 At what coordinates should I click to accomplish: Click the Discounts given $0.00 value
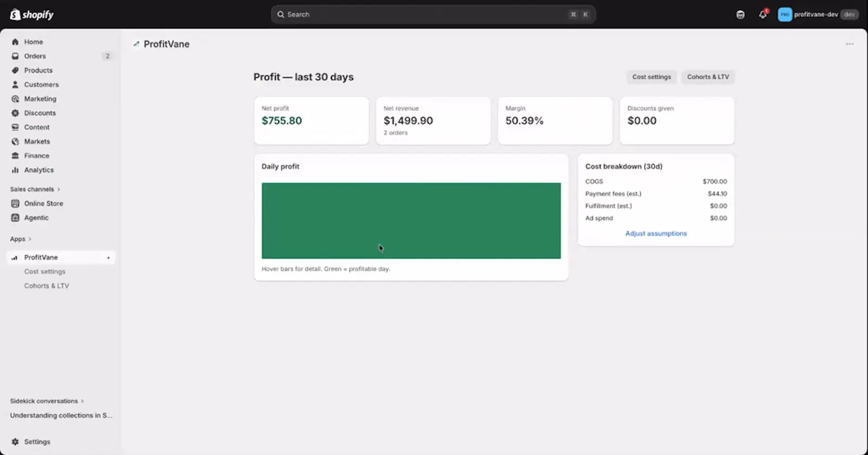[x=642, y=121]
